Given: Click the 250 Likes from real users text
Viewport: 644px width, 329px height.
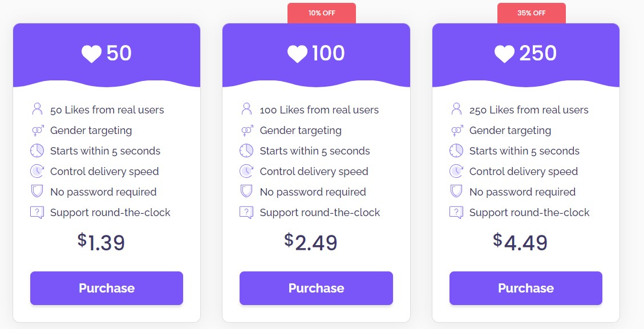Looking at the screenshot, I should [x=529, y=109].
